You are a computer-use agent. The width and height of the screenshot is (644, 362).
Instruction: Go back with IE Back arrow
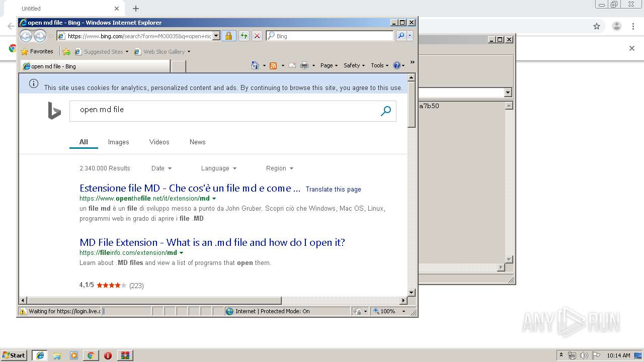coord(26,36)
